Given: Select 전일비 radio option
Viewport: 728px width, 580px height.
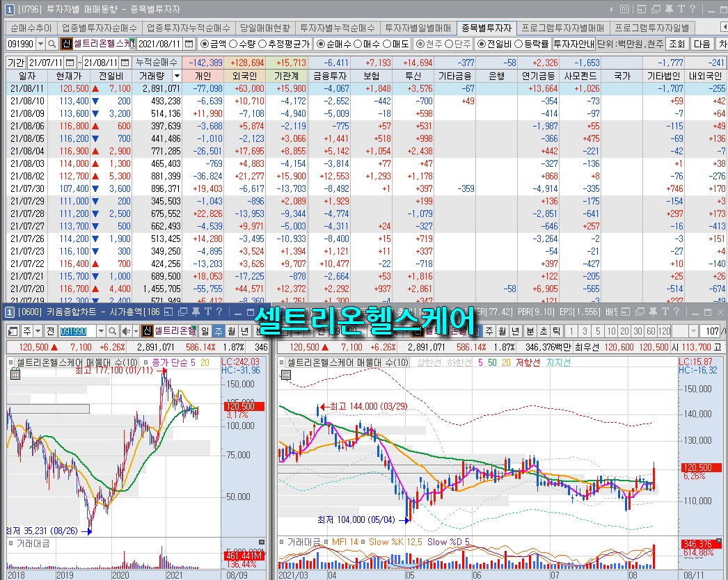Looking at the screenshot, I should pyautogui.click(x=482, y=44).
